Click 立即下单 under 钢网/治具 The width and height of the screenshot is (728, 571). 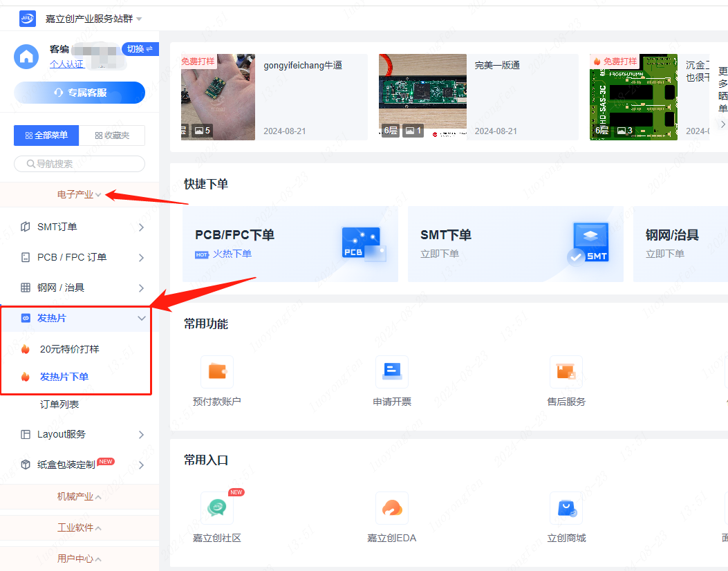665,254
